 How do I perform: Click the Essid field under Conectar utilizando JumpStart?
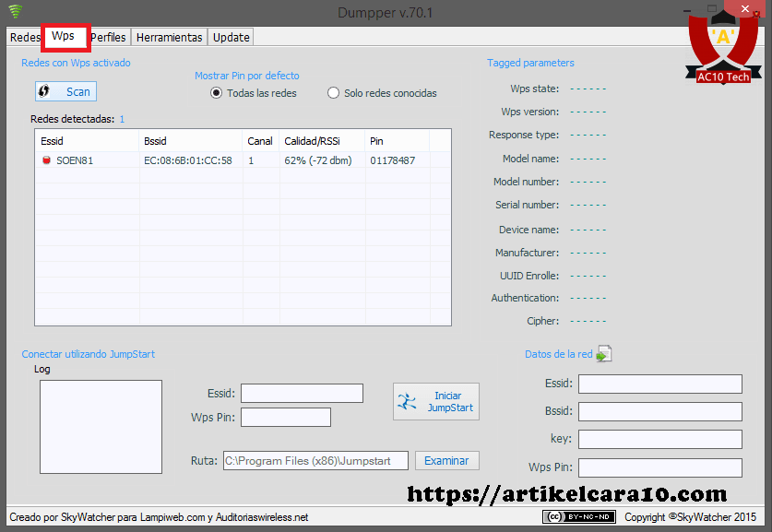(302, 394)
